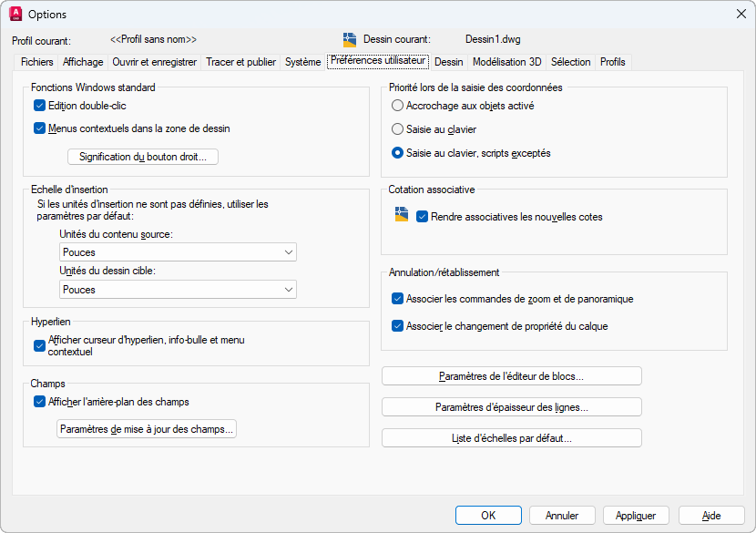Open the Unités du contenu source dropdown
The image size is (756, 533).
tap(179, 252)
